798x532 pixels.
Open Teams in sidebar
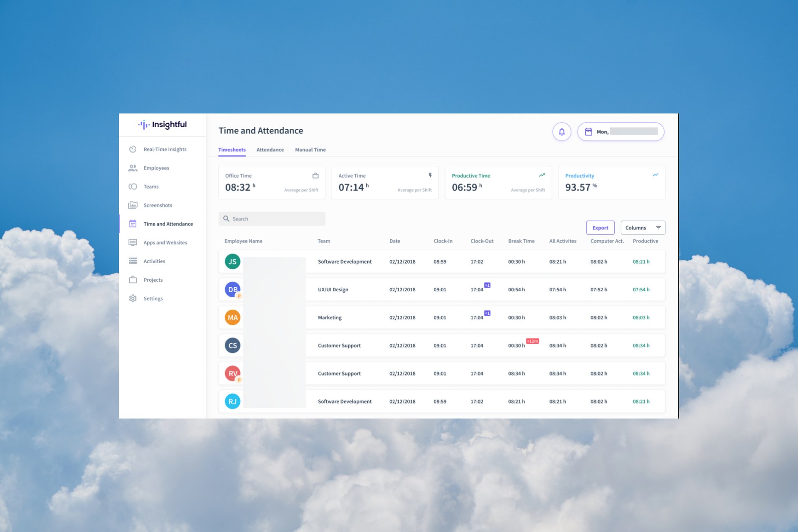click(151, 187)
